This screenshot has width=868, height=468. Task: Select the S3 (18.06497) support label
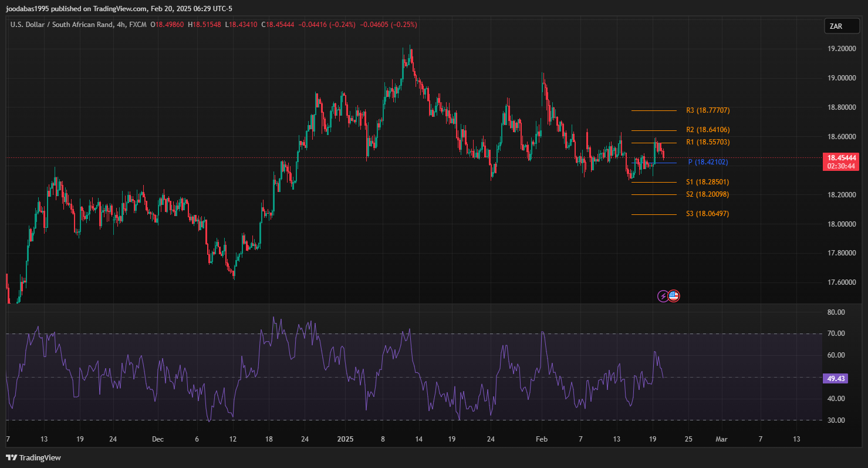707,214
